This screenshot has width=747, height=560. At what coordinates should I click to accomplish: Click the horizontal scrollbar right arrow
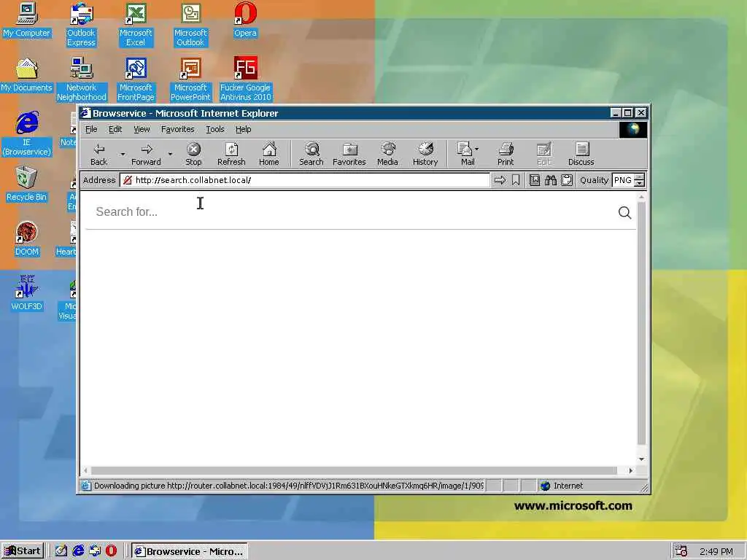point(631,470)
